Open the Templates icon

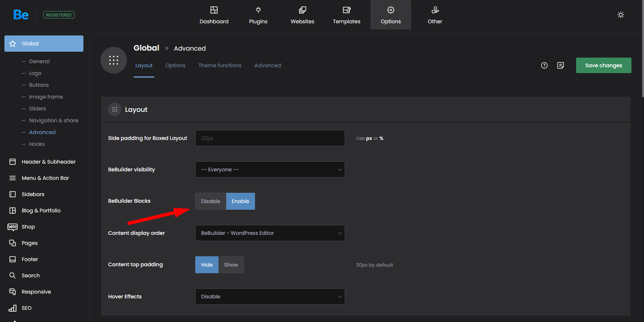347,10
